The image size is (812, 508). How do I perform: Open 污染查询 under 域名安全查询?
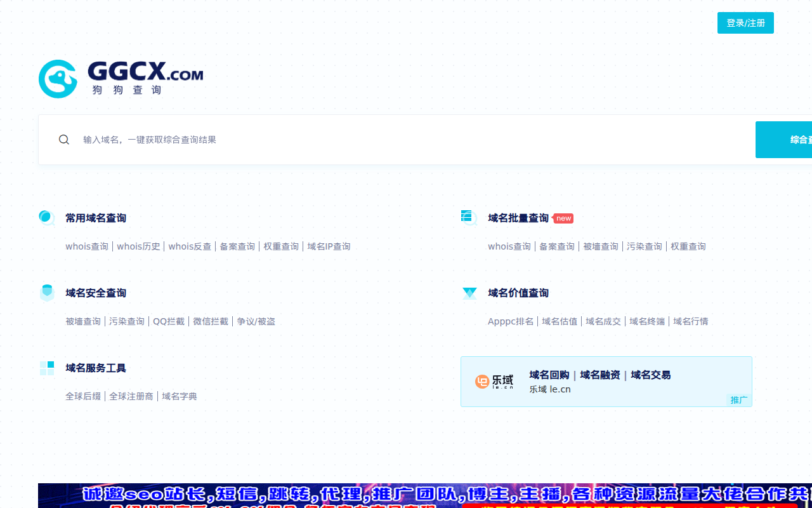(x=127, y=321)
